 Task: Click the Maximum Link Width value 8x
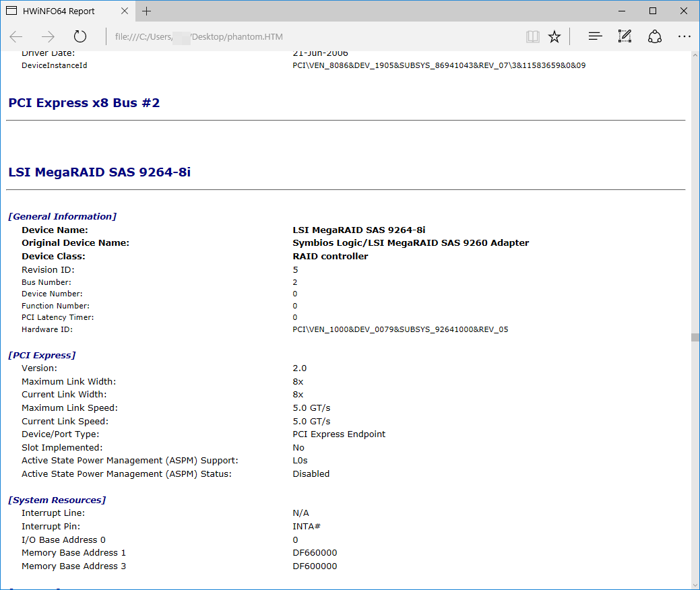(x=298, y=382)
